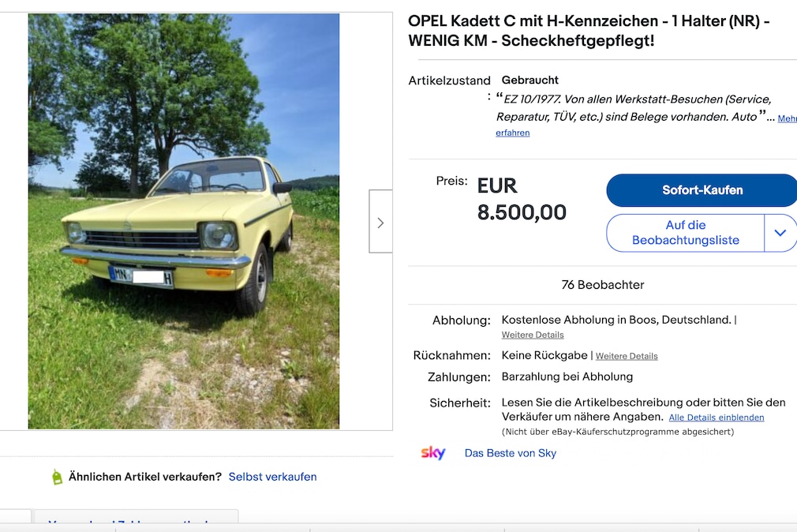Open the Selbst verkaufen link
This screenshot has height=532, width=797.
[x=272, y=476]
